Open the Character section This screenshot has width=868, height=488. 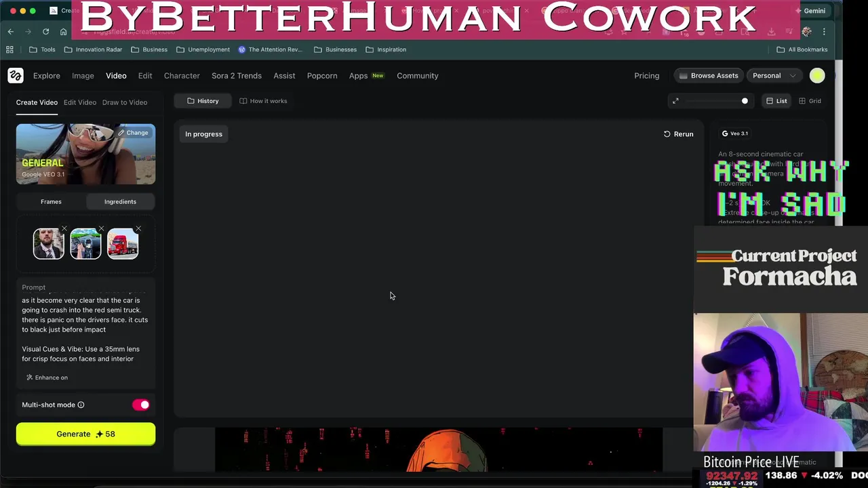(182, 76)
